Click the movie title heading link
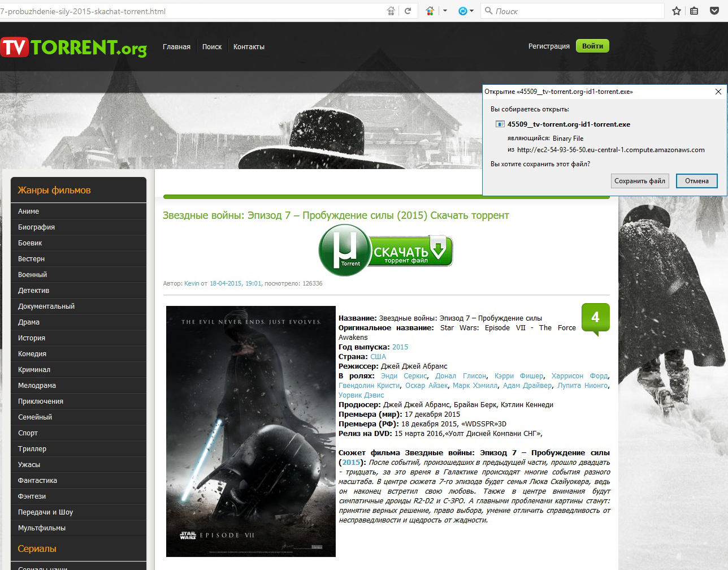 click(x=336, y=215)
